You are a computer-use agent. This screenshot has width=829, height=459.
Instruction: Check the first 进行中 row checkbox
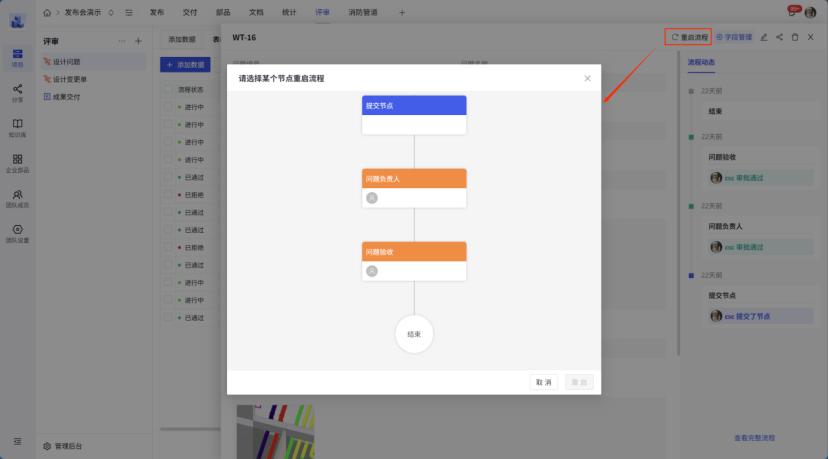(x=168, y=107)
